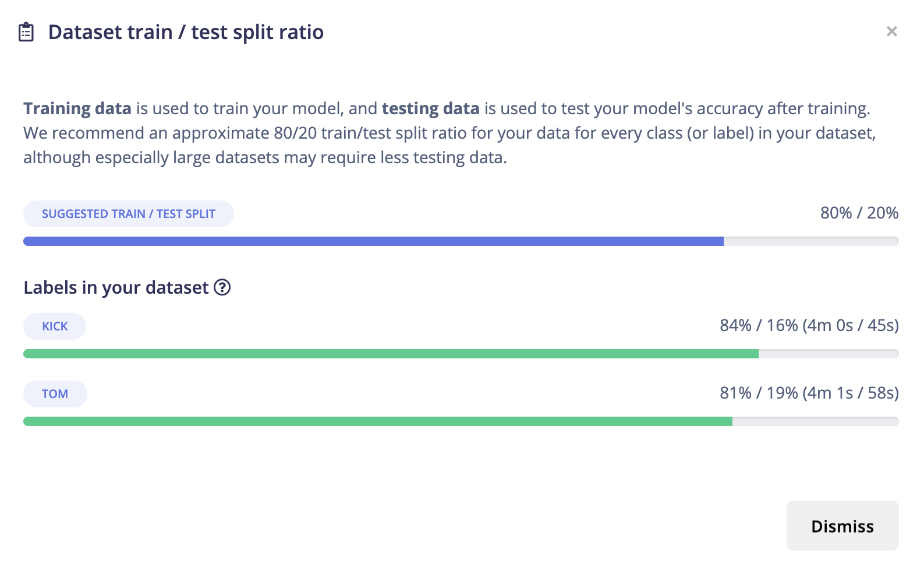
Task: Click the blue filled part of suggested split bar
Action: click(x=373, y=241)
